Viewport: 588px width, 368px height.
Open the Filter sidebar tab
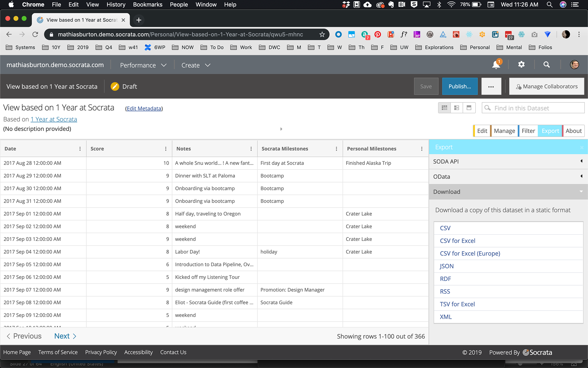(528, 131)
